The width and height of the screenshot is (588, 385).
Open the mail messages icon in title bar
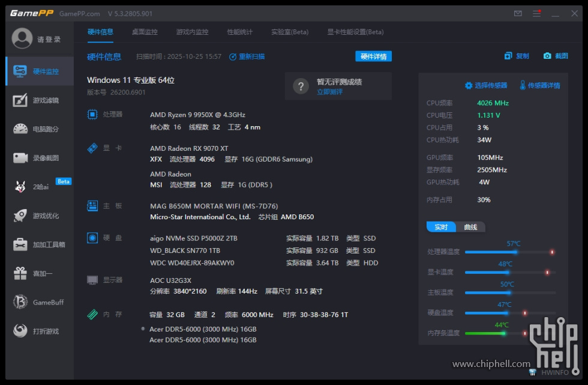point(518,13)
